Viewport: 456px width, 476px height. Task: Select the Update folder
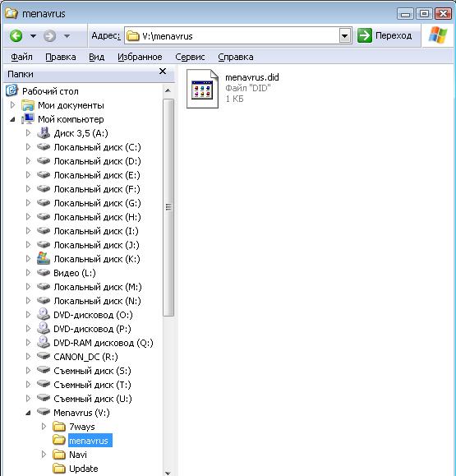click(84, 469)
